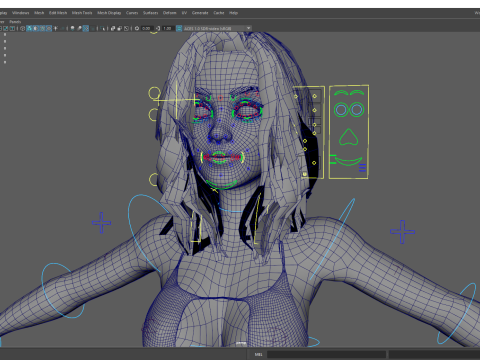Viewport: 480px width, 360px height.
Task: Select topmost yellow circle control beside the head
Action: [x=154, y=93]
